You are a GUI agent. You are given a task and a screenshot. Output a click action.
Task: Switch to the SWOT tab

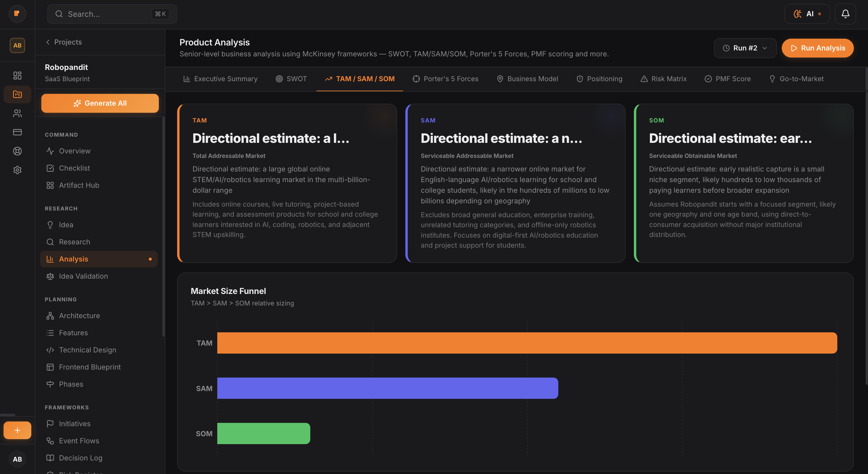[291, 79]
